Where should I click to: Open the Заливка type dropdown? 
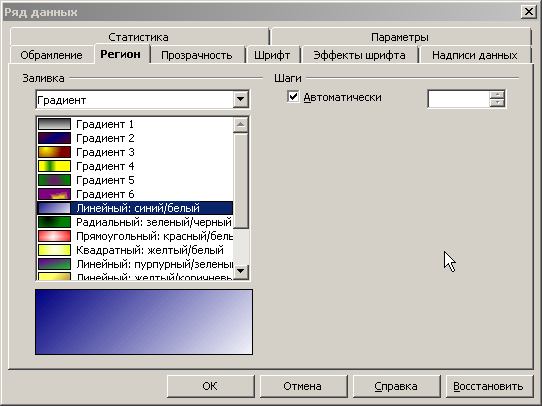tap(241, 100)
